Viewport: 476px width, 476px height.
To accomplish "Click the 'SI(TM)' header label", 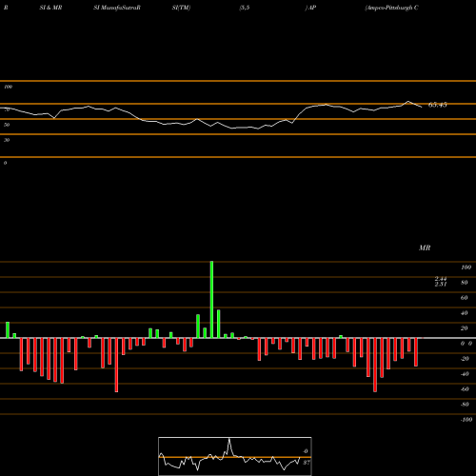I will coord(181,8).
